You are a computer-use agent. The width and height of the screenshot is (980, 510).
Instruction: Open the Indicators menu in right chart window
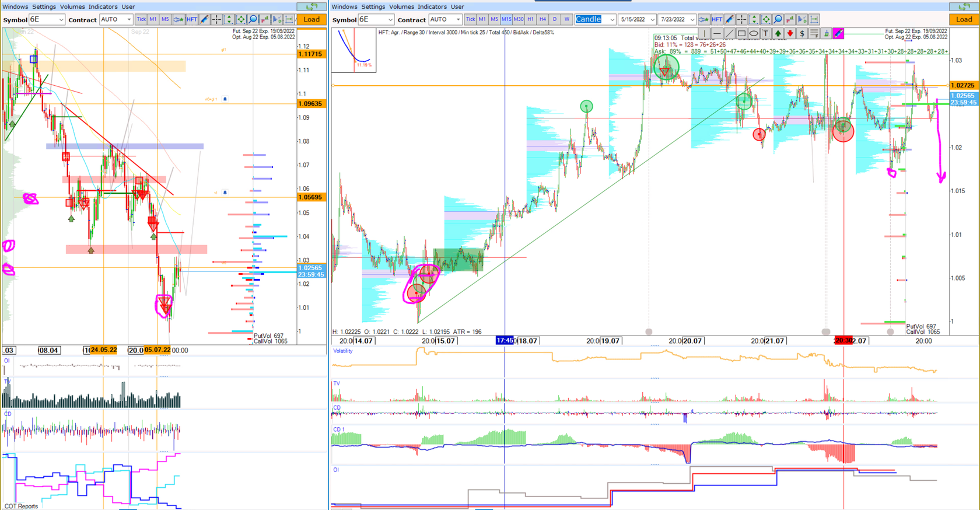pyautogui.click(x=432, y=6)
